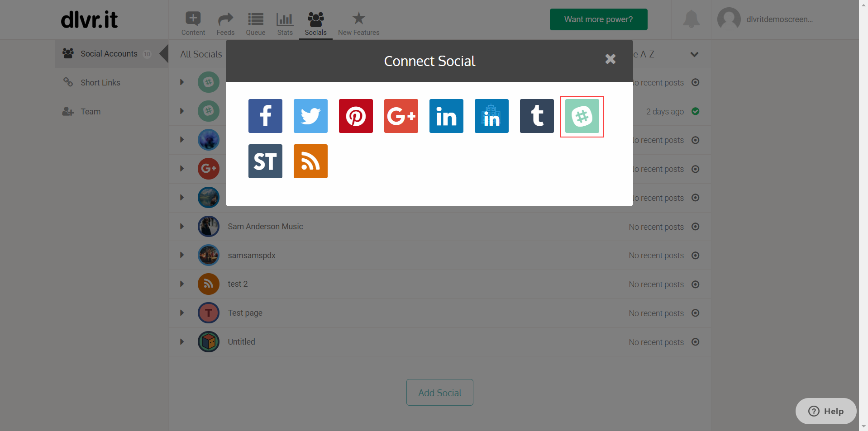Toggle status circle in first Slack row
This screenshot has width=868, height=431.
pyautogui.click(x=696, y=82)
